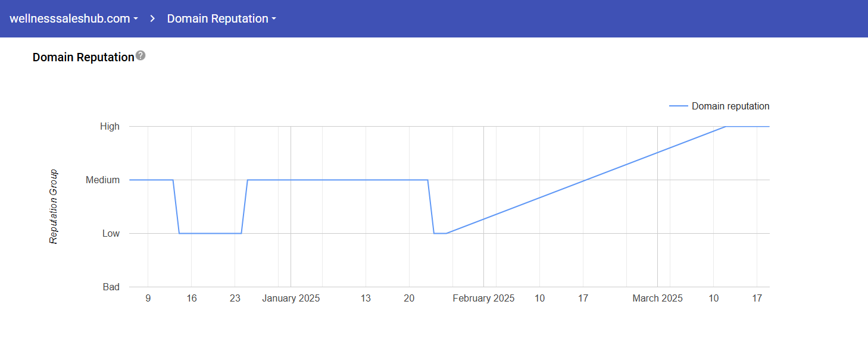Click the January 2025 axis label

(291, 299)
